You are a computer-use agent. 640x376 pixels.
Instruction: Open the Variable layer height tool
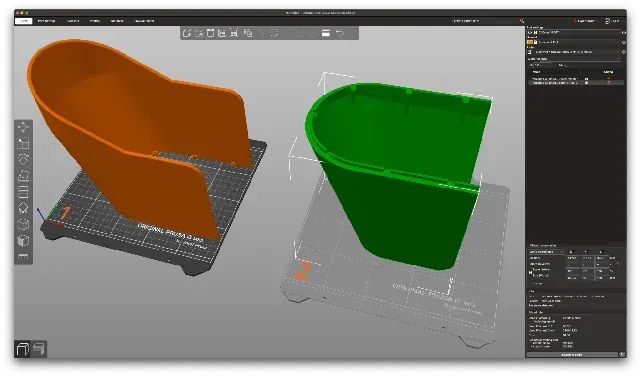point(325,33)
